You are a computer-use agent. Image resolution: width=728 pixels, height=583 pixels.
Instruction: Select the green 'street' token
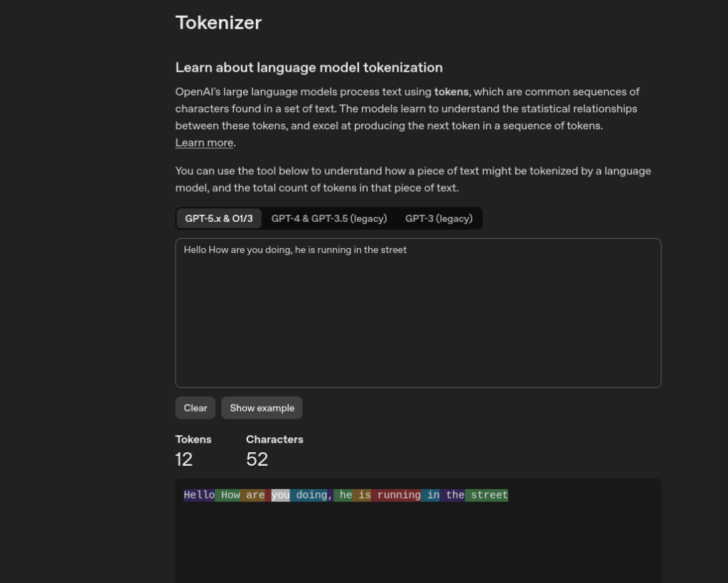pos(488,495)
